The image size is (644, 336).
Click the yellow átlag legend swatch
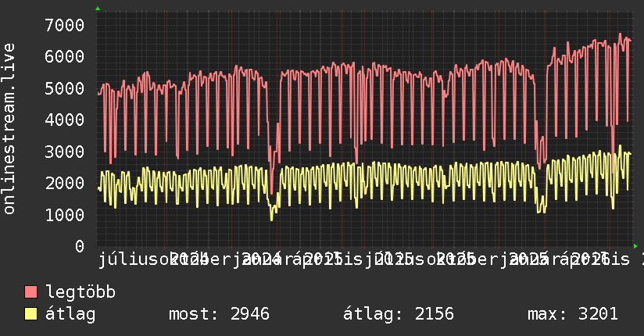[x=30, y=314]
